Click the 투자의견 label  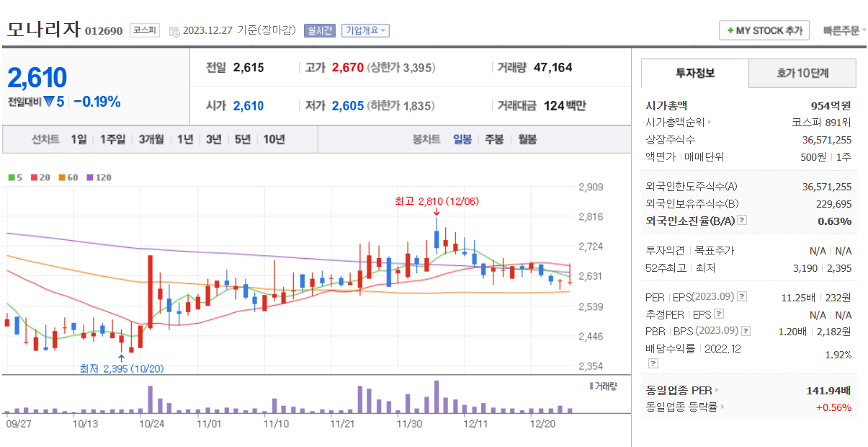pos(664,251)
